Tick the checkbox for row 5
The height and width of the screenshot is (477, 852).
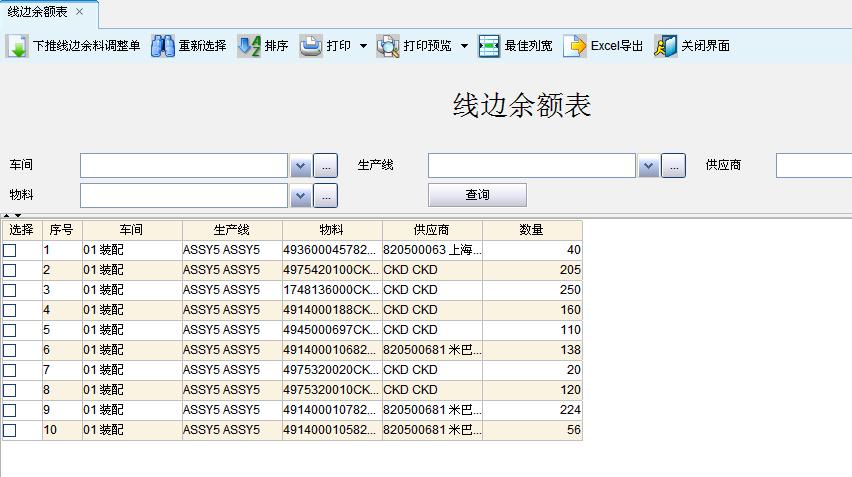coord(10,330)
